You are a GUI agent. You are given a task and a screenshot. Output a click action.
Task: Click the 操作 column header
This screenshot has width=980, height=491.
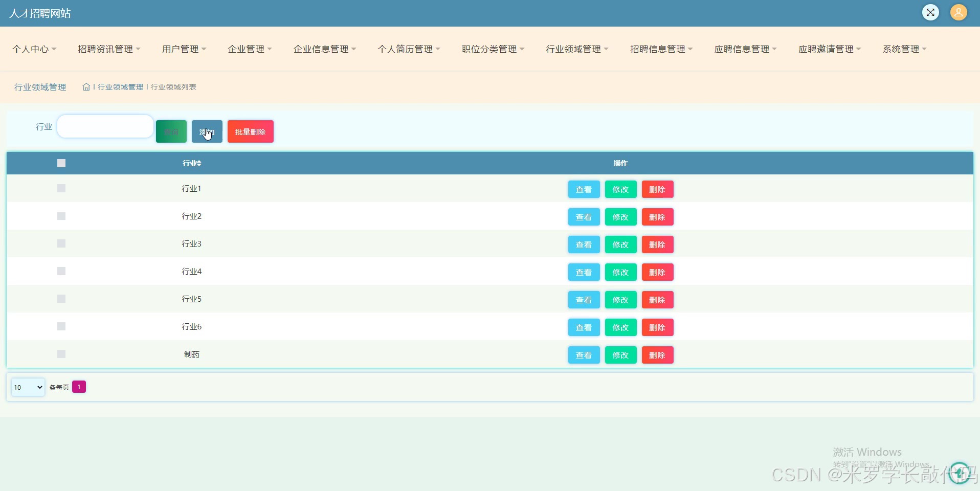pos(620,163)
